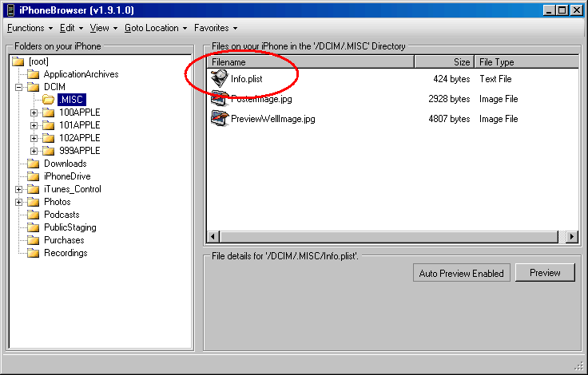The height and width of the screenshot is (375, 588).
Task: Sort files by Filename column header
Action: tap(311, 61)
